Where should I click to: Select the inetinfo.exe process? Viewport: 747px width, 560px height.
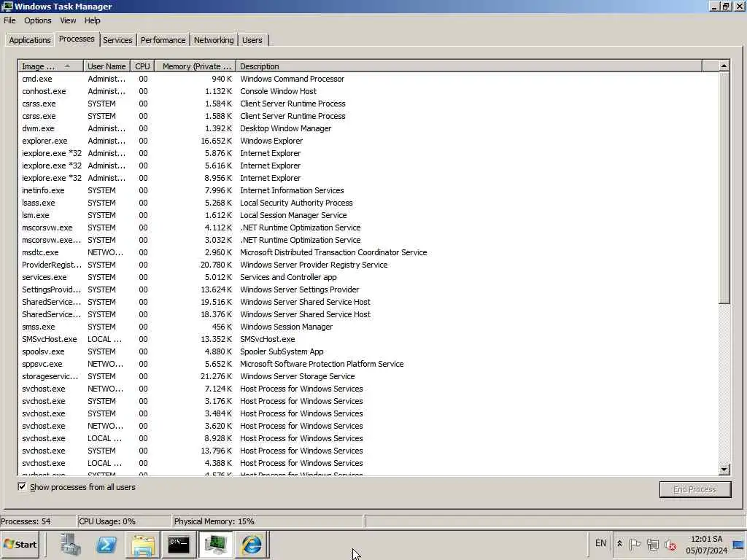(x=368, y=190)
